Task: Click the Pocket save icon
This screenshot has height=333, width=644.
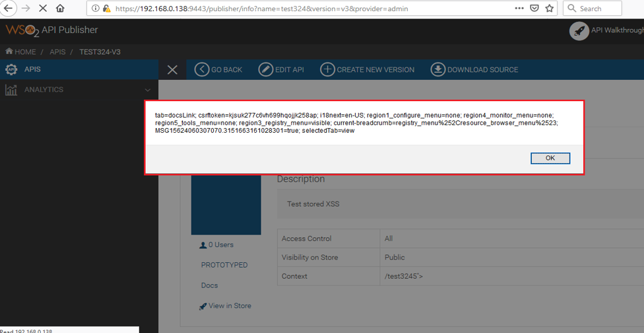Action: [x=534, y=8]
